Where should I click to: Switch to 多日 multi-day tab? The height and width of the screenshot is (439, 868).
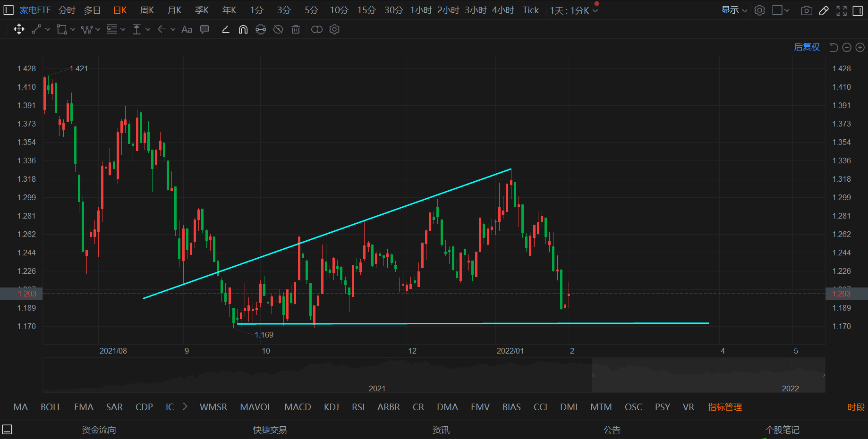click(x=93, y=10)
